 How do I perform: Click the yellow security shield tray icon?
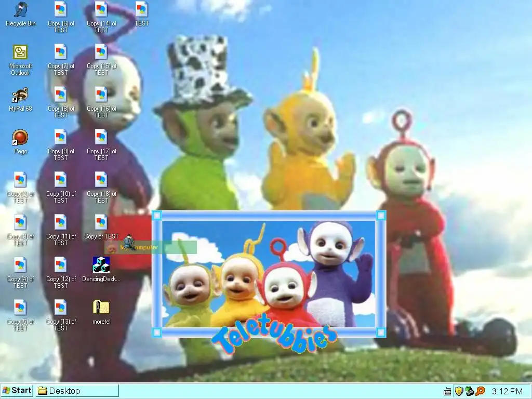click(x=459, y=391)
